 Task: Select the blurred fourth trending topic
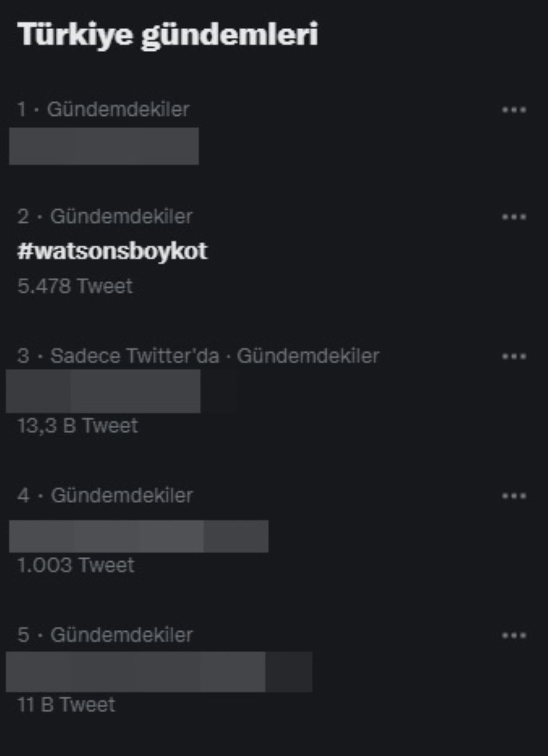[139, 536]
